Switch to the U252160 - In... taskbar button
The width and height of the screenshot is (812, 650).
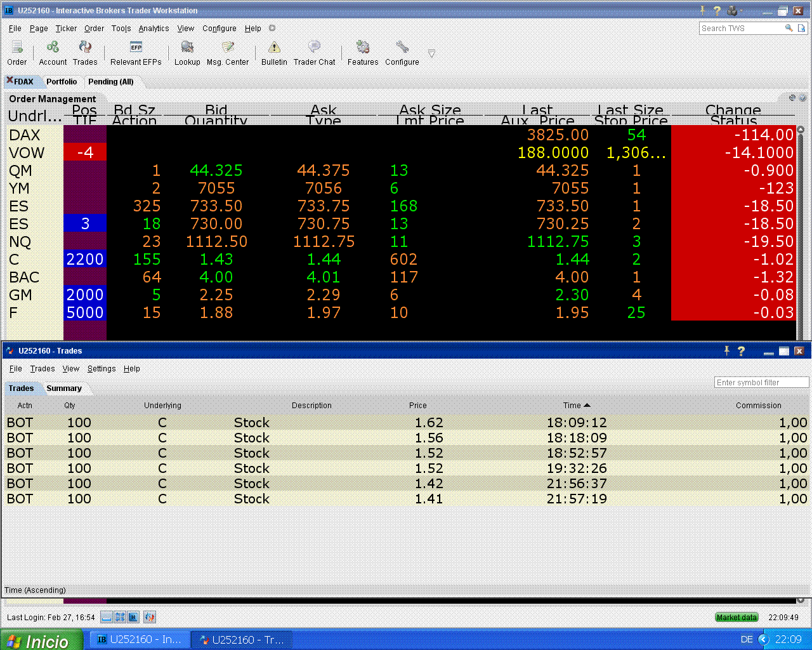tap(138, 640)
